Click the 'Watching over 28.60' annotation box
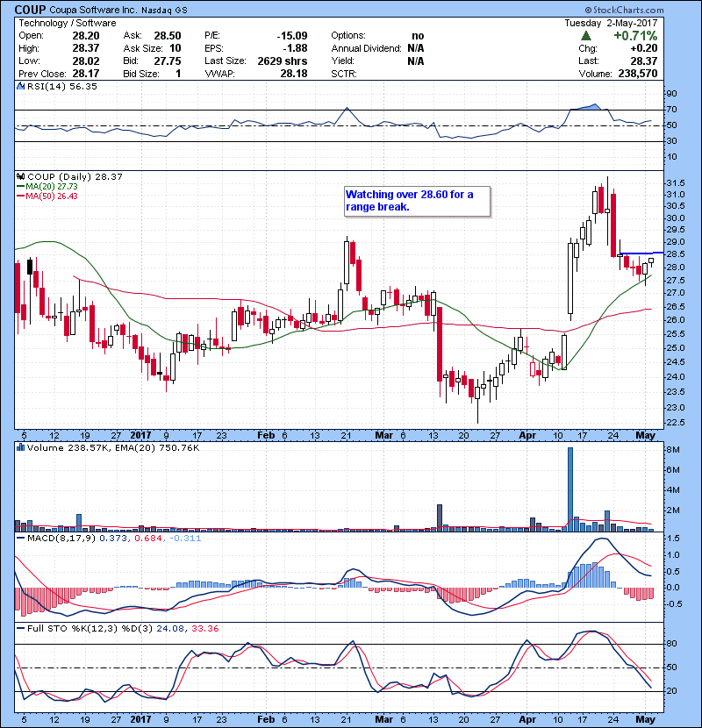 click(417, 202)
